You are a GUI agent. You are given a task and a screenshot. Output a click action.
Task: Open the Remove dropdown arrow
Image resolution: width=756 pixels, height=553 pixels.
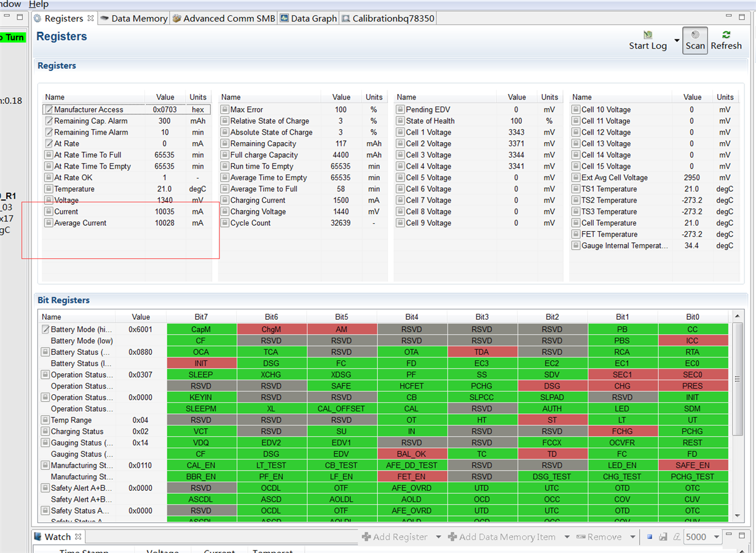click(x=632, y=537)
